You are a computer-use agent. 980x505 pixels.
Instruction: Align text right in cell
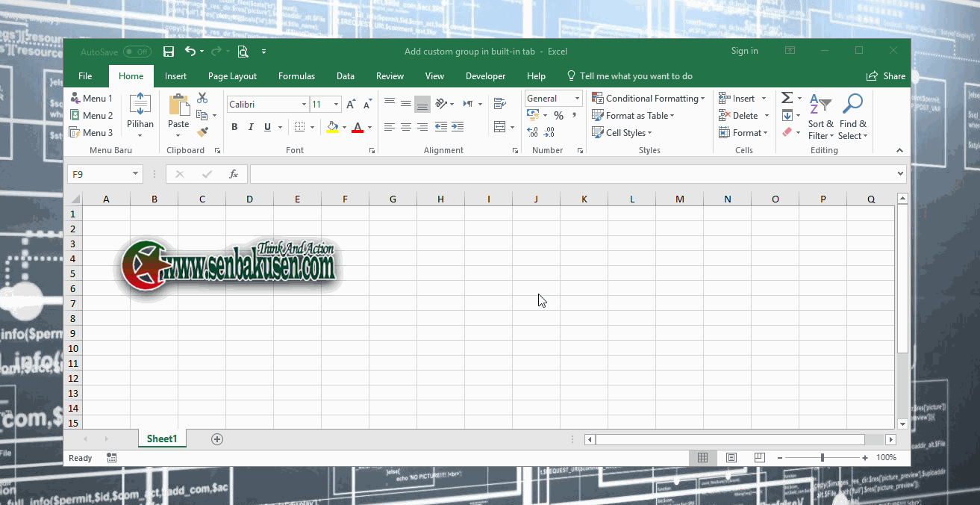point(422,127)
